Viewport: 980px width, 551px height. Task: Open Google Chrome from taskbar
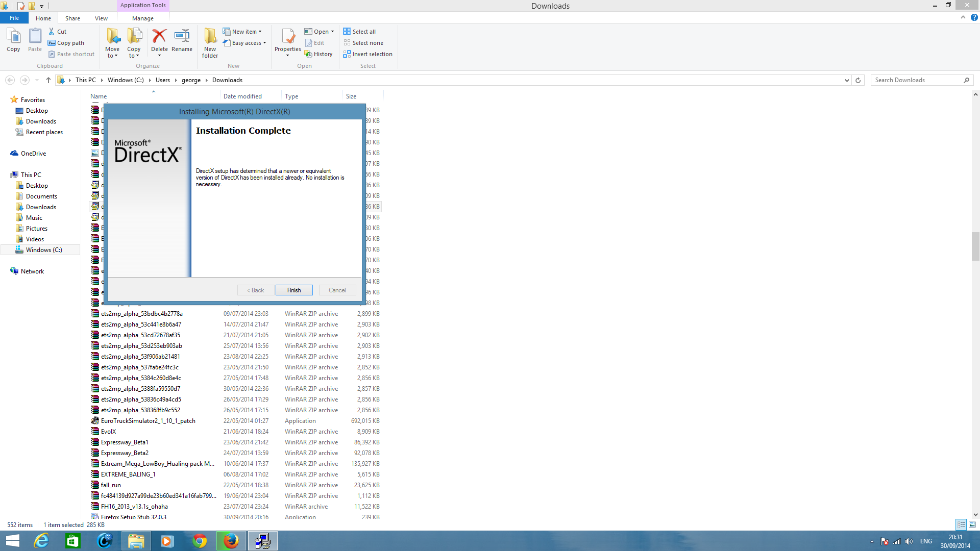pyautogui.click(x=200, y=541)
